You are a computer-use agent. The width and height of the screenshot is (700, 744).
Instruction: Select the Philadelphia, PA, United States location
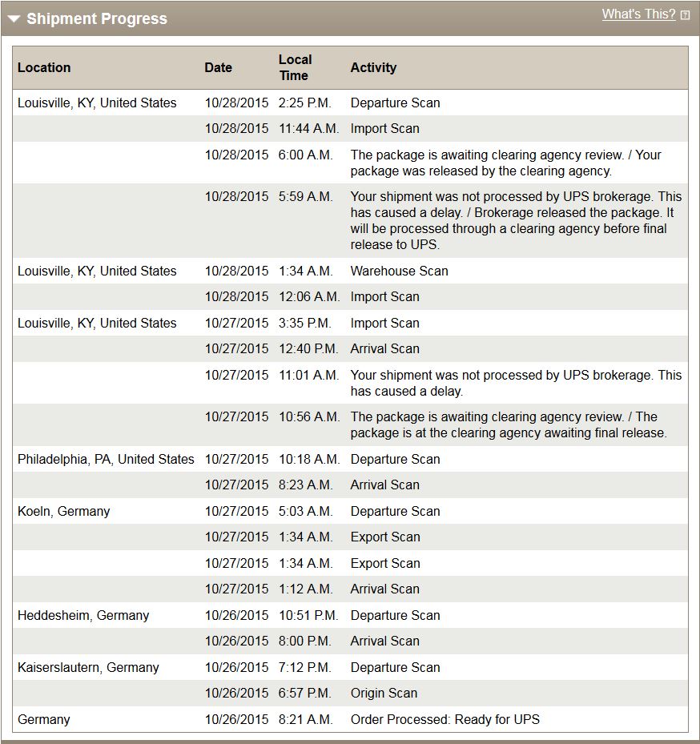106,459
